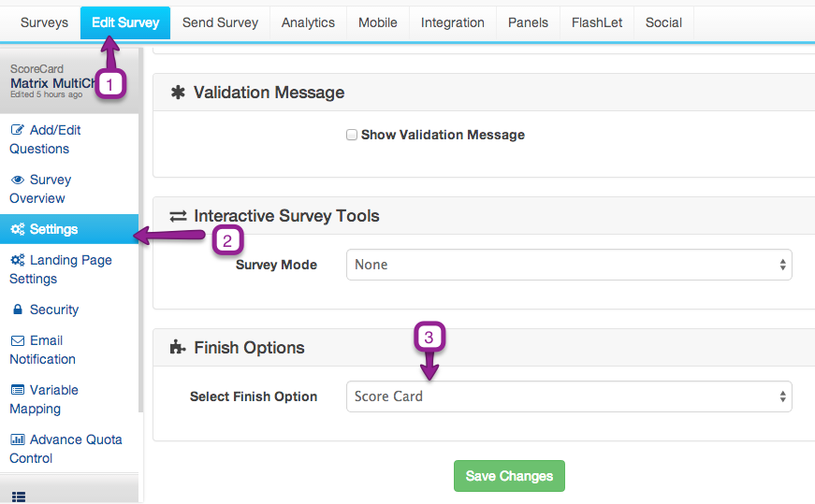Open the Analytics tab
This screenshot has width=815, height=504.
pos(308,22)
